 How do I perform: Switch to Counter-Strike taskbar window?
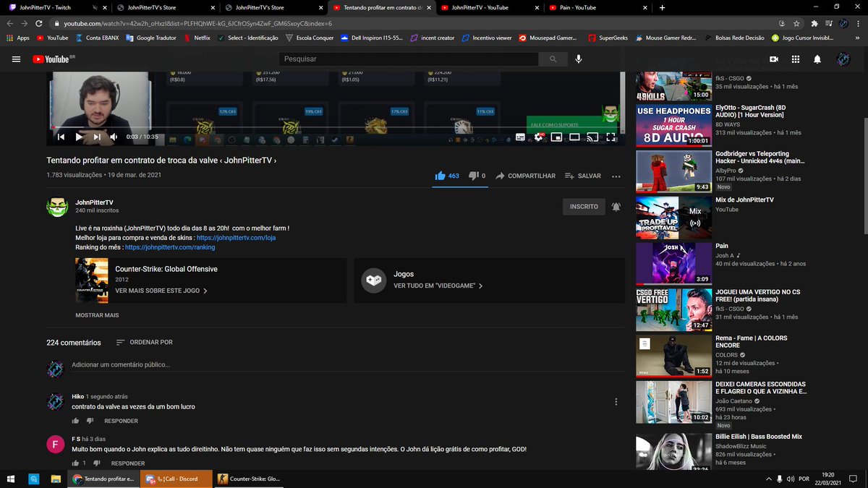coord(250,479)
